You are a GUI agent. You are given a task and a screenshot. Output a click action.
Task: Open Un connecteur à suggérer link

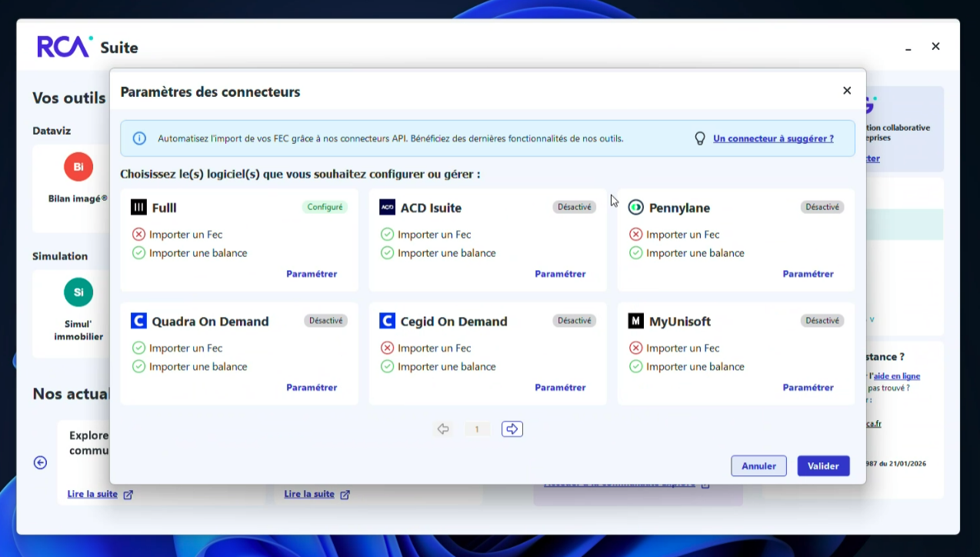773,138
